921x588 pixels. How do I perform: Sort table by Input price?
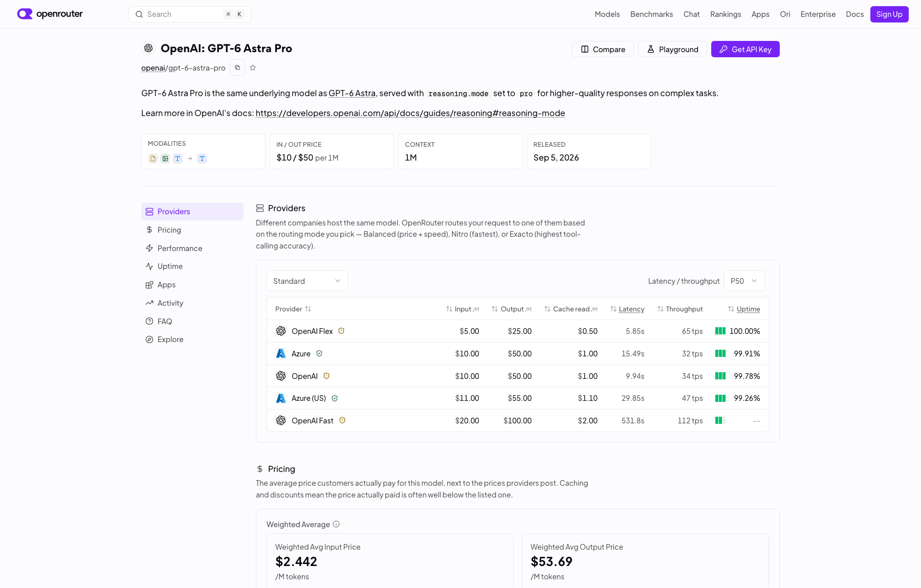(x=463, y=309)
